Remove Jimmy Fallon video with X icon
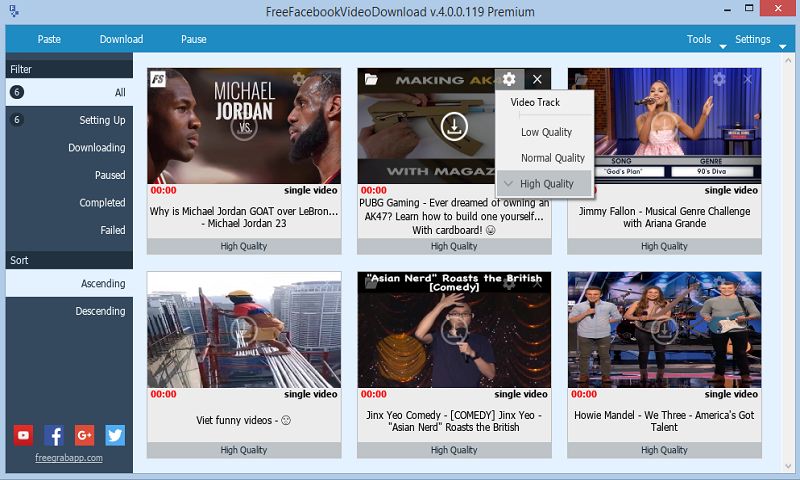This screenshot has width=800, height=480. point(747,79)
